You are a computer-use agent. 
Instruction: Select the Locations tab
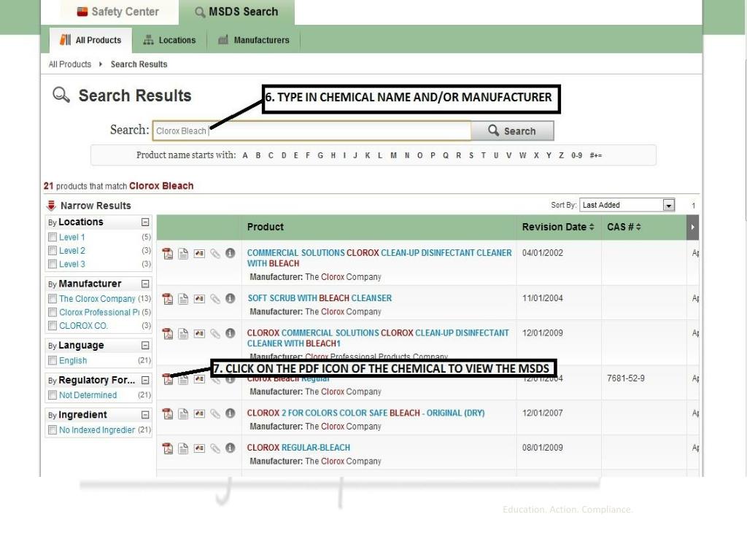pos(169,40)
